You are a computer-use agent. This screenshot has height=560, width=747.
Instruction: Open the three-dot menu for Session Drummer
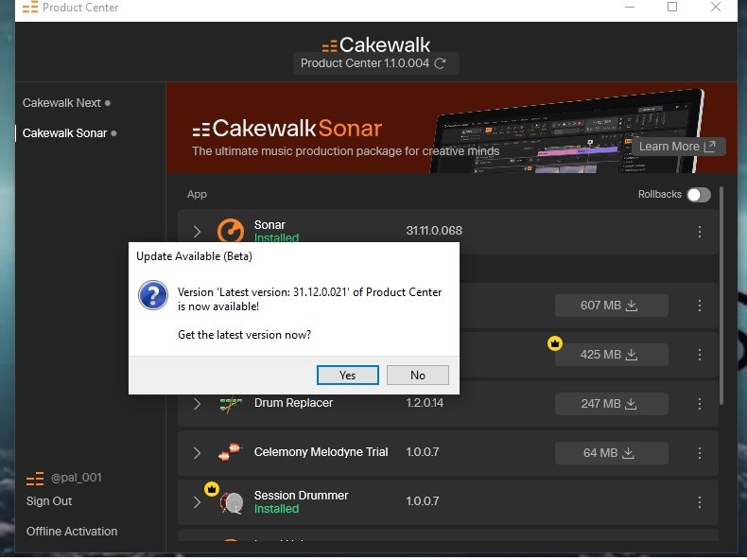click(700, 501)
